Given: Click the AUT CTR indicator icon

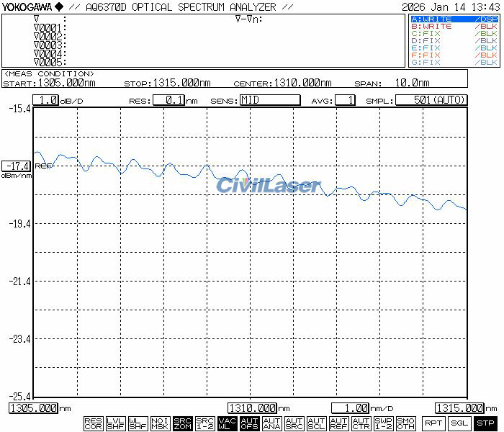Looking at the screenshot, I should (x=361, y=423).
